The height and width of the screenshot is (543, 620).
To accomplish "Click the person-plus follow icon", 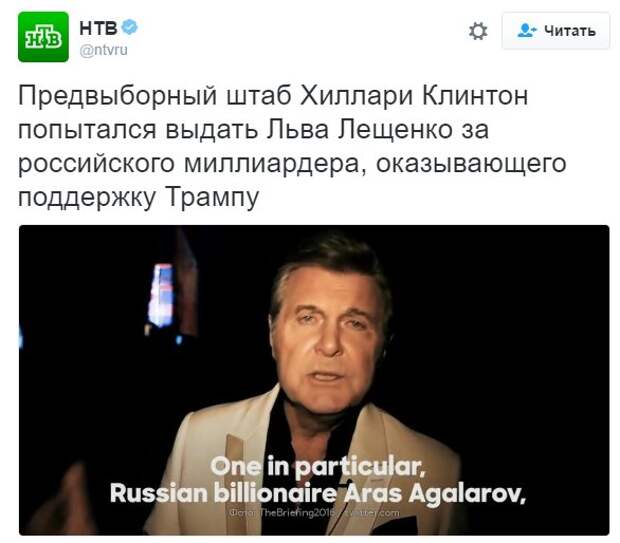I will tap(527, 30).
